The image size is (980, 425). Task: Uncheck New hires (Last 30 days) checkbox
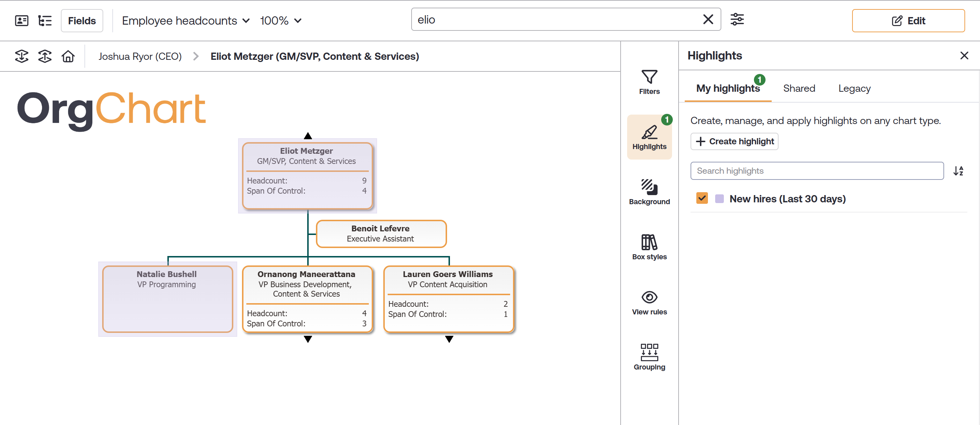tap(701, 198)
